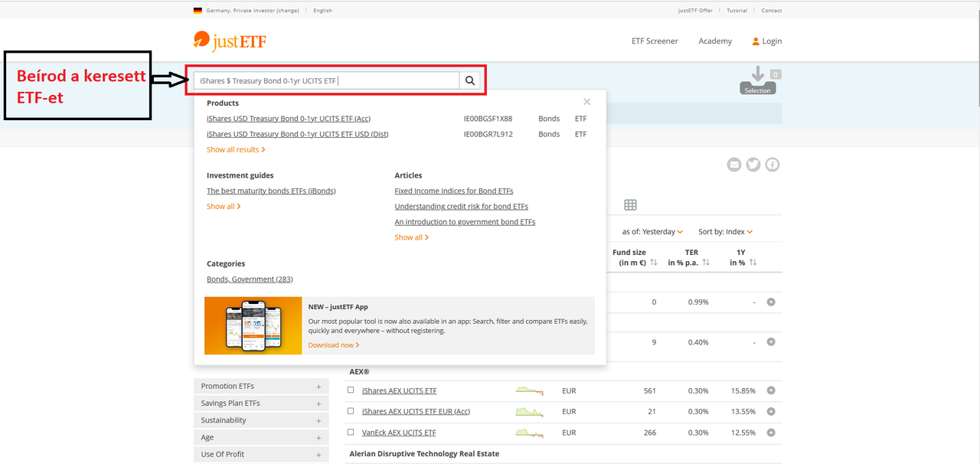Open the Selection download icon
The width and height of the screenshot is (980, 464).
pos(758,80)
